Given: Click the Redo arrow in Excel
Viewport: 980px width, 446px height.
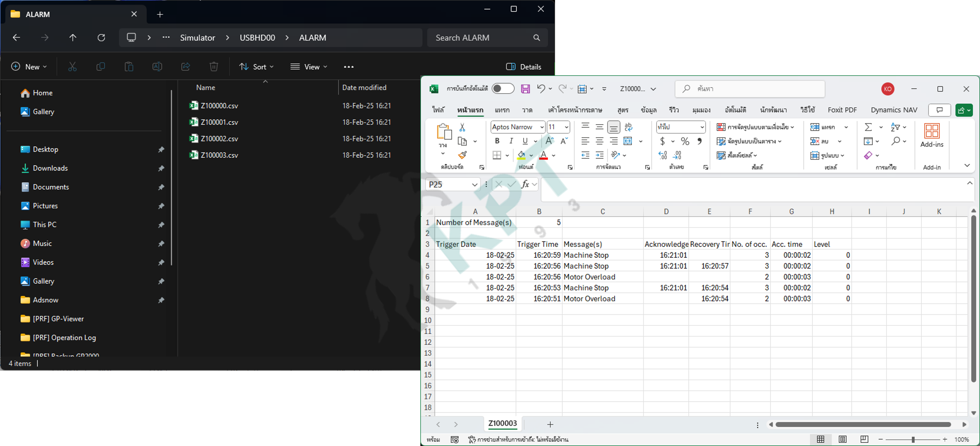Looking at the screenshot, I should pos(562,89).
